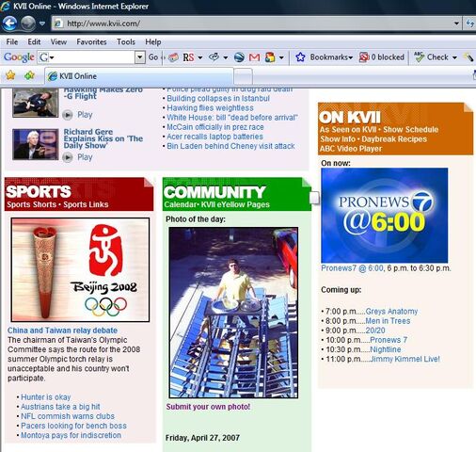476x452 pixels.
Task: Open a new blank tab
Action: pos(243,76)
